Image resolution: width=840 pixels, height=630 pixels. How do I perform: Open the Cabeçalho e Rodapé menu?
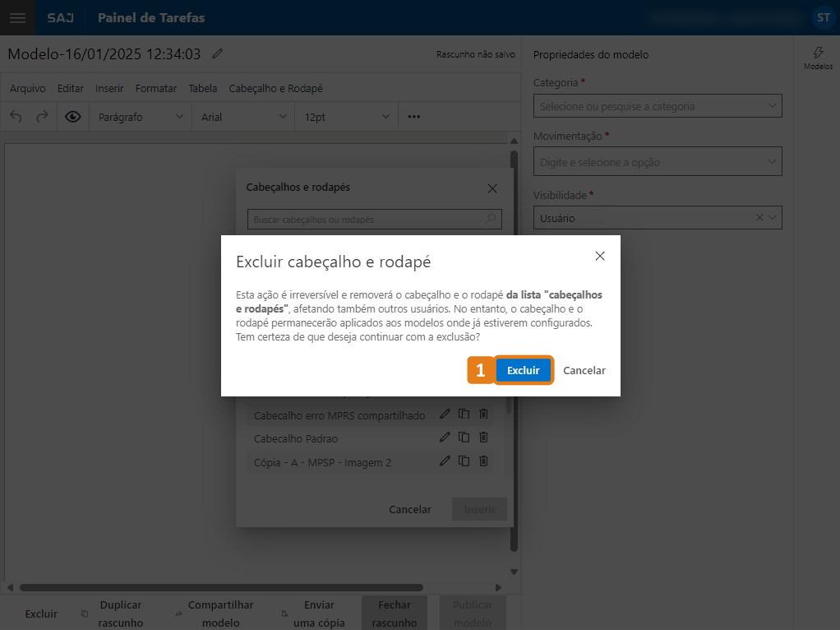(x=275, y=89)
